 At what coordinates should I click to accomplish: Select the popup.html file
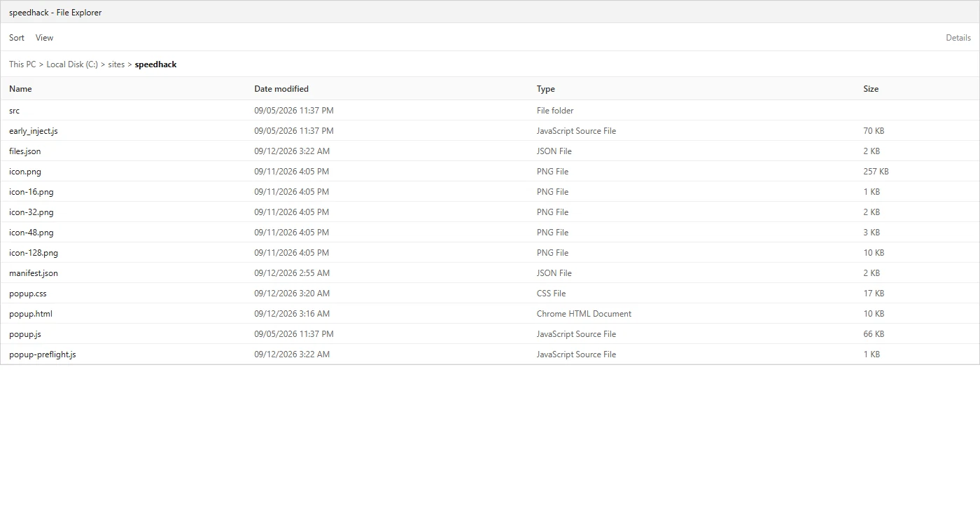coord(490,314)
